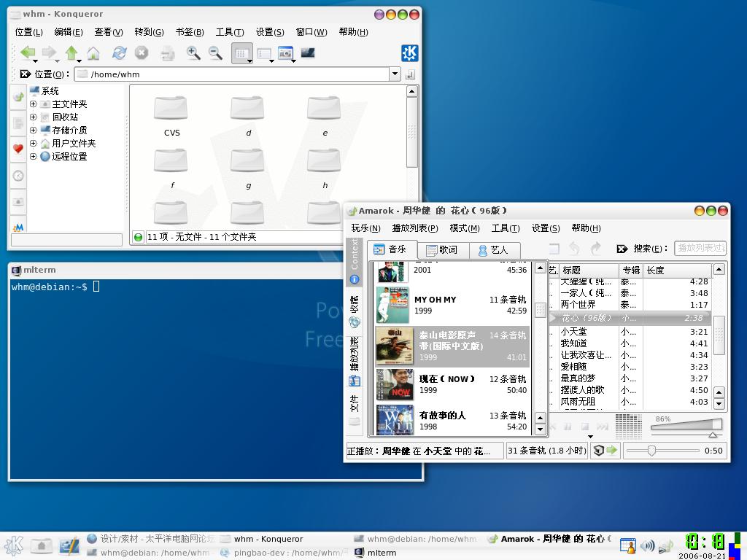Viewport: 747px width, 560px height.
Task: Select the 现在 (NOW) album entry
Action: (452, 384)
